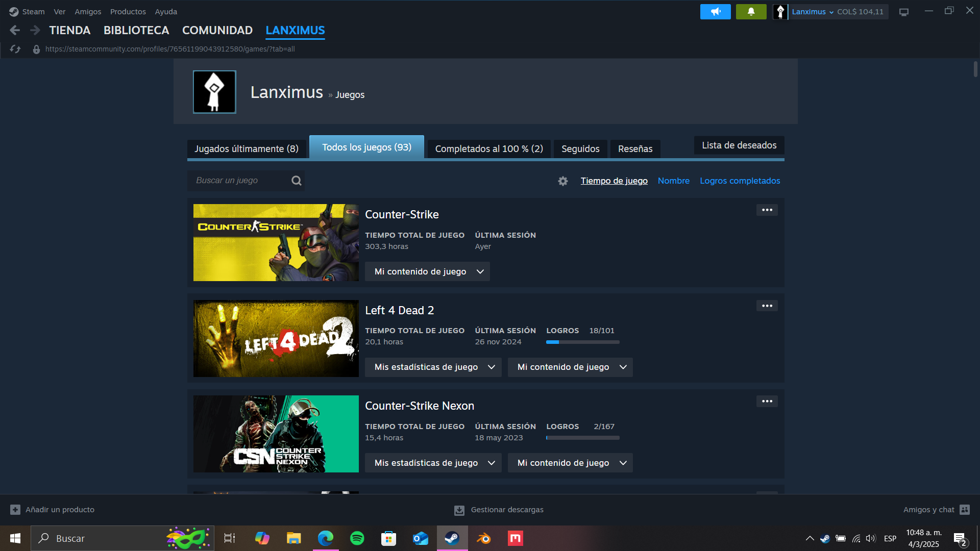Click Left 4 Dead 2 achievements progress bar
980x551 pixels.
click(x=582, y=342)
